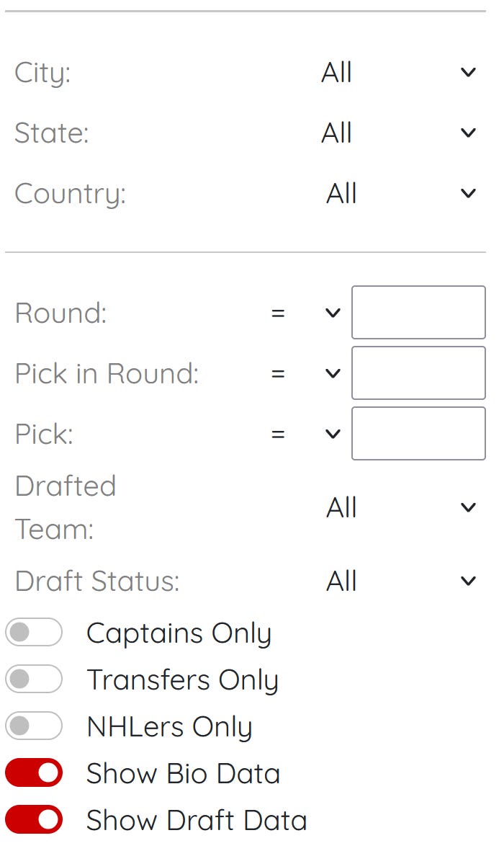Turn on Transfers Only switch

pos(34,679)
